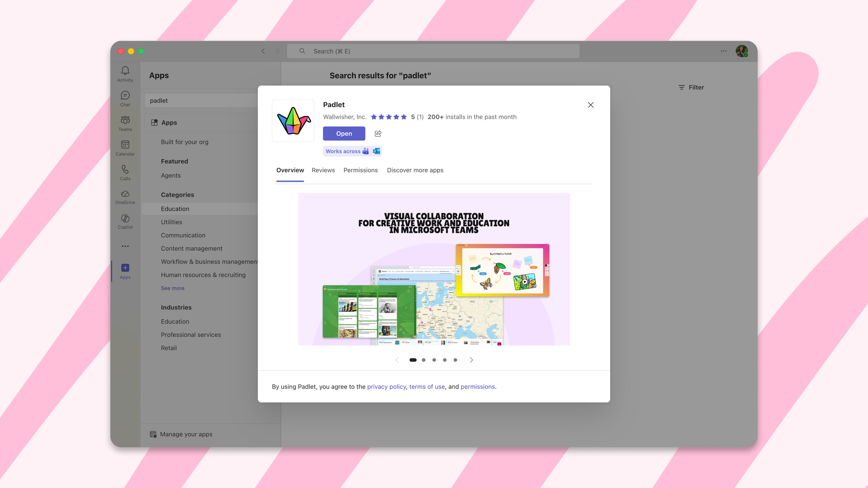Advance the carousel to the second slide dot
The height and width of the screenshot is (488, 868).
click(424, 360)
